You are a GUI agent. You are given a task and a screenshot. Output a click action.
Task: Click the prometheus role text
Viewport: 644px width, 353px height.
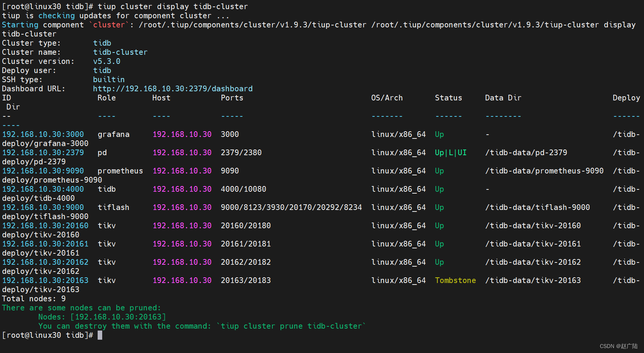120,171
